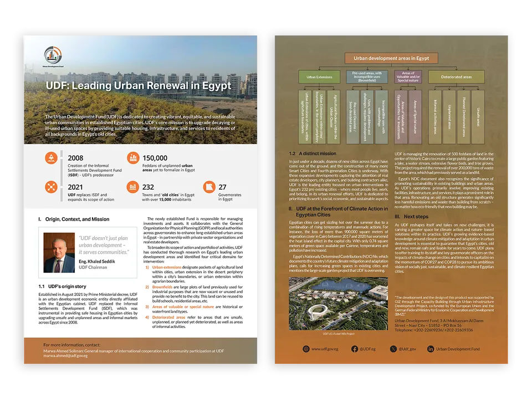Click the 'Urban development areas in Egypt' diagram box
Viewport: 532px width, 399px height.
tap(391, 58)
